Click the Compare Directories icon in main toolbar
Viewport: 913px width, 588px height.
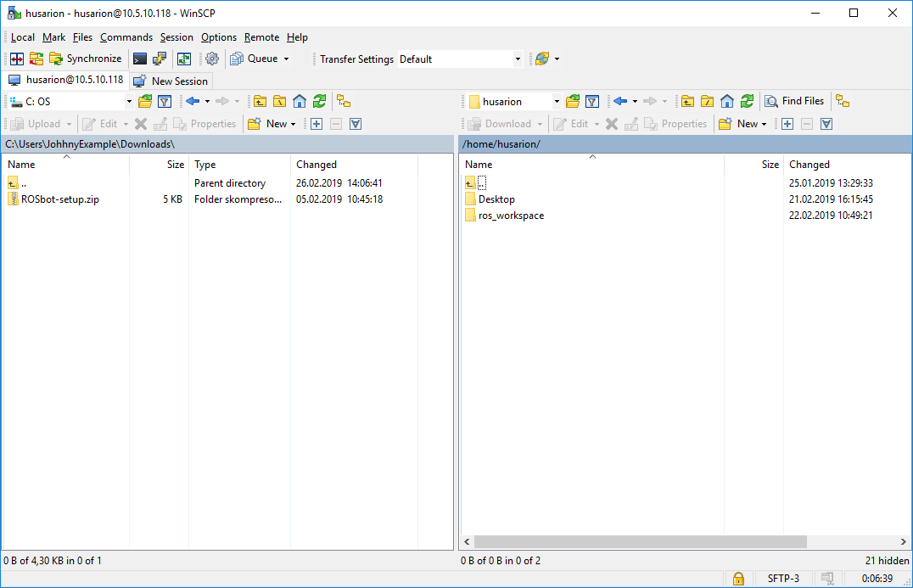click(x=17, y=59)
